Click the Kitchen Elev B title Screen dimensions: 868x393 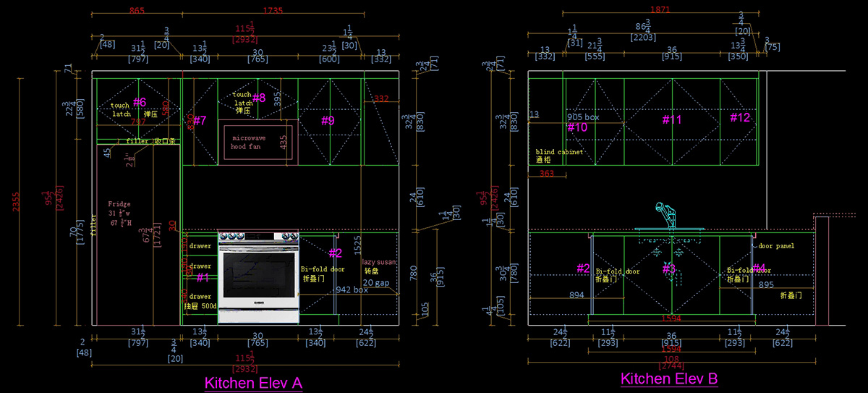[669, 379]
